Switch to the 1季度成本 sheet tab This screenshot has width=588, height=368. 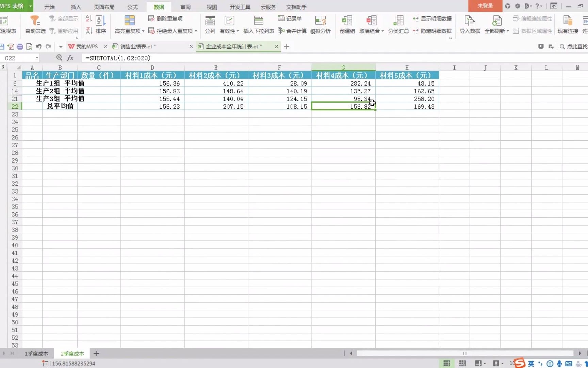click(x=36, y=354)
